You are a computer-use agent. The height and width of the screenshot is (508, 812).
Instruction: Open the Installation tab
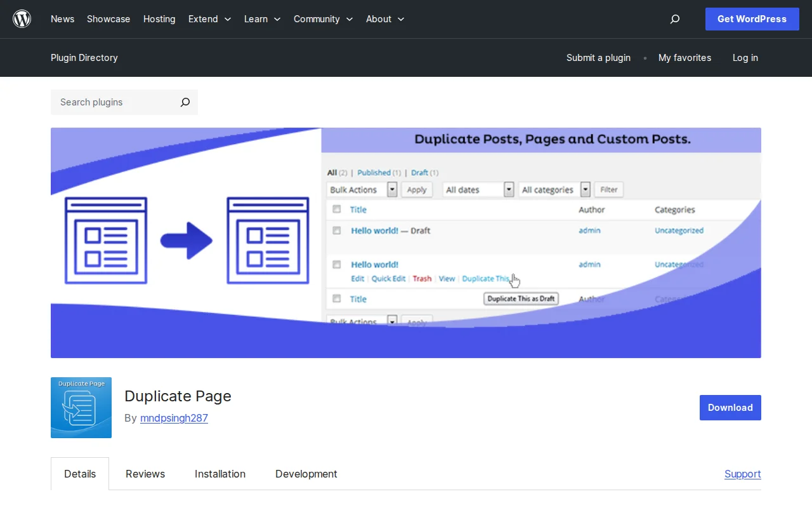[219, 474]
